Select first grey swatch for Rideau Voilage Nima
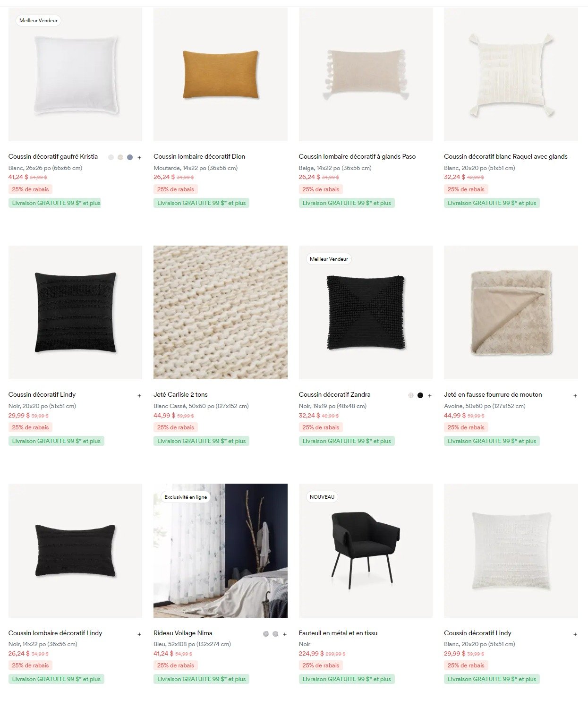The height and width of the screenshot is (708, 588). [266, 634]
